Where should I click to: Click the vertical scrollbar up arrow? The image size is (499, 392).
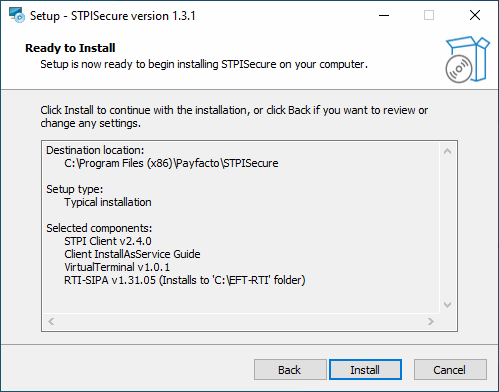click(x=448, y=151)
